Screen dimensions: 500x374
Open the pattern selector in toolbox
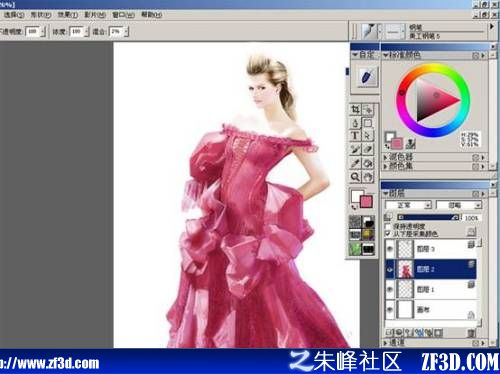coord(355,235)
